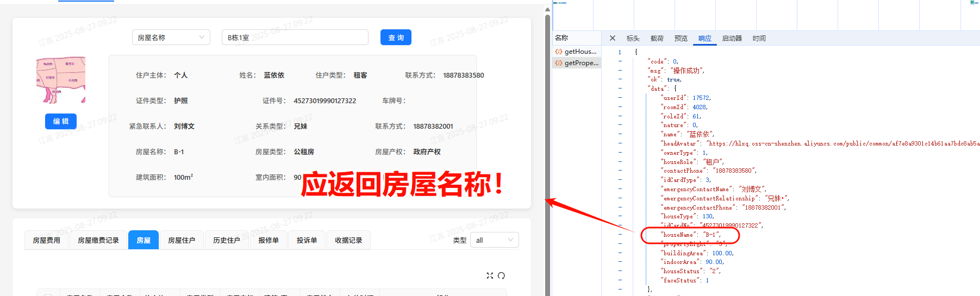Click the B栋1室 search input field
980x296 pixels.
pos(295,37)
